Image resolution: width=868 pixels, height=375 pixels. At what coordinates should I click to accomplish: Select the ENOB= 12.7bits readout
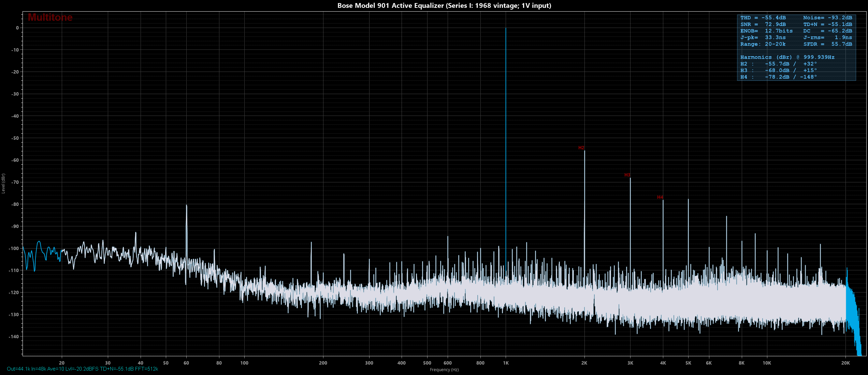pos(766,31)
